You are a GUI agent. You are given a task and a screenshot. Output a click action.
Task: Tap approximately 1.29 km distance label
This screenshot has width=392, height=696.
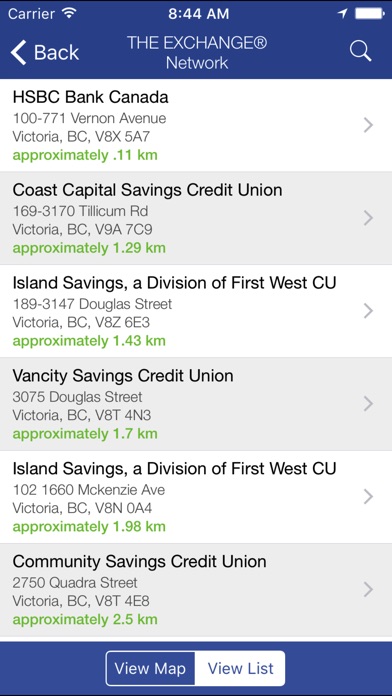[89, 248]
